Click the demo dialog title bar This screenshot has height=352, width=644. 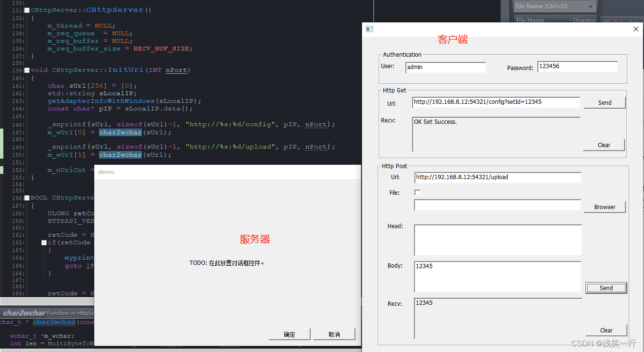[228, 172]
